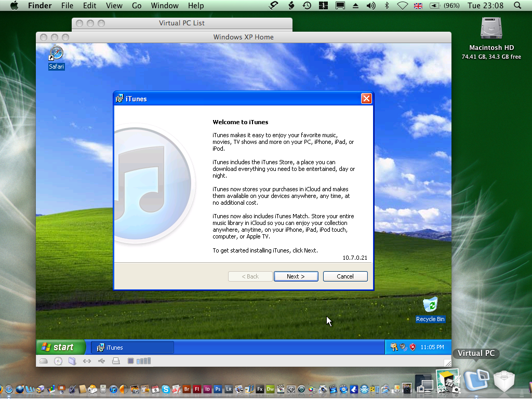Click the CD/DVD drive icon in Virtual PC status bar
This screenshot has width=532, height=399.
(58, 361)
